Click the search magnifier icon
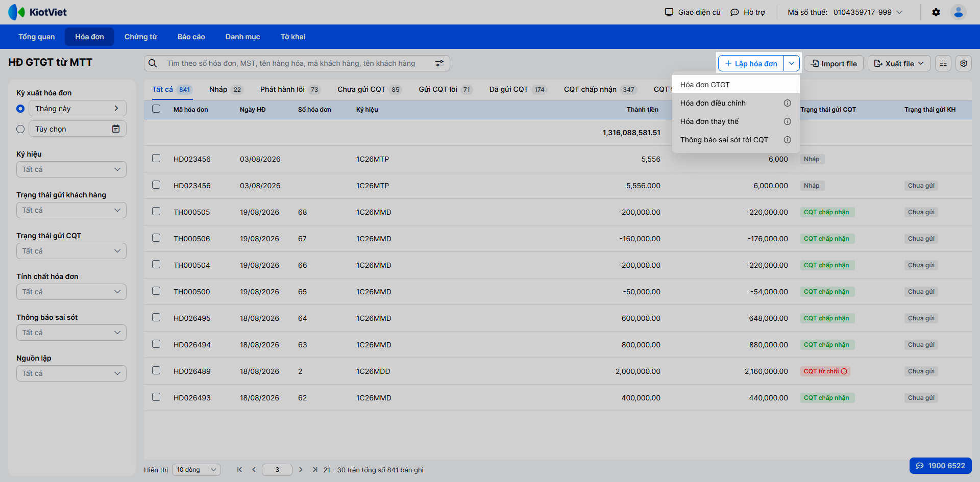980x482 pixels. pyautogui.click(x=153, y=63)
